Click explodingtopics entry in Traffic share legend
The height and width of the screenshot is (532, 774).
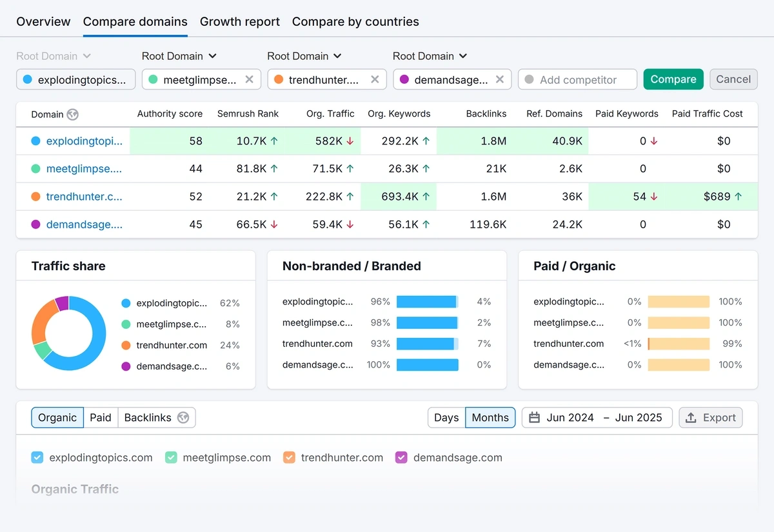(x=164, y=303)
